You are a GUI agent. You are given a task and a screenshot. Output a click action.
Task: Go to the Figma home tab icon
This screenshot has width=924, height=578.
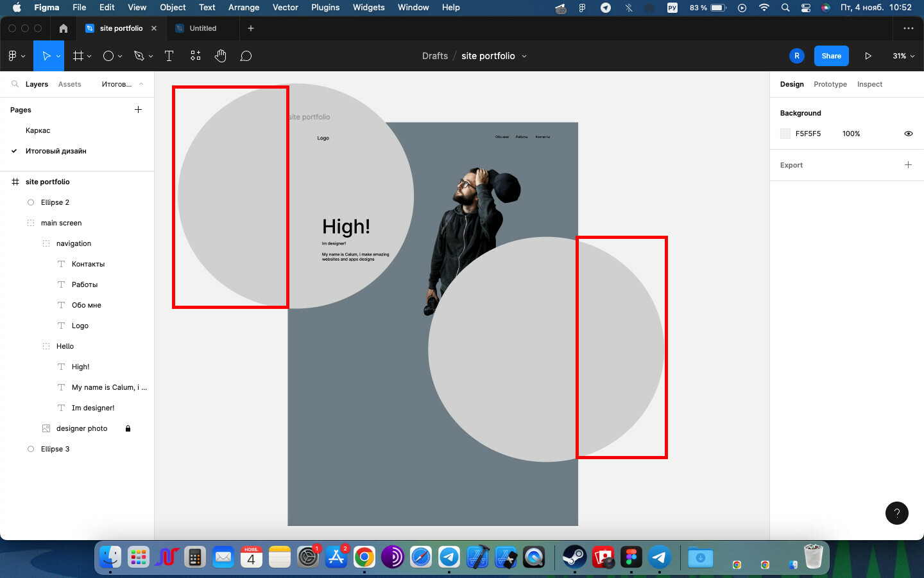tap(63, 28)
